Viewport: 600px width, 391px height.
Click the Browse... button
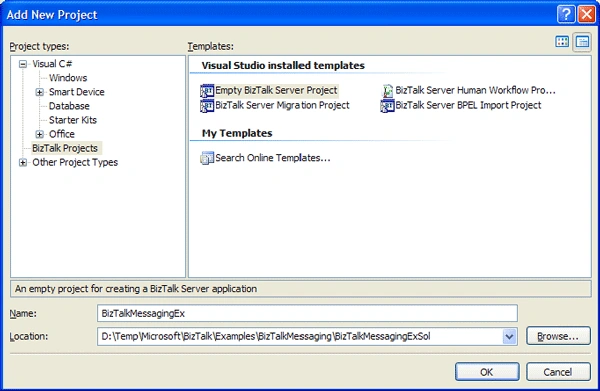click(x=558, y=336)
